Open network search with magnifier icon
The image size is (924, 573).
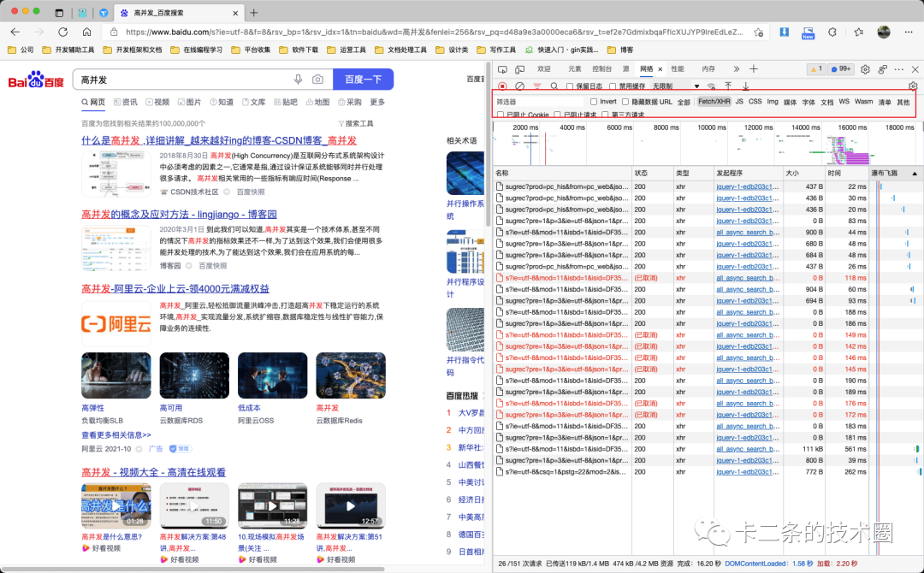click(x=554, y=86)
